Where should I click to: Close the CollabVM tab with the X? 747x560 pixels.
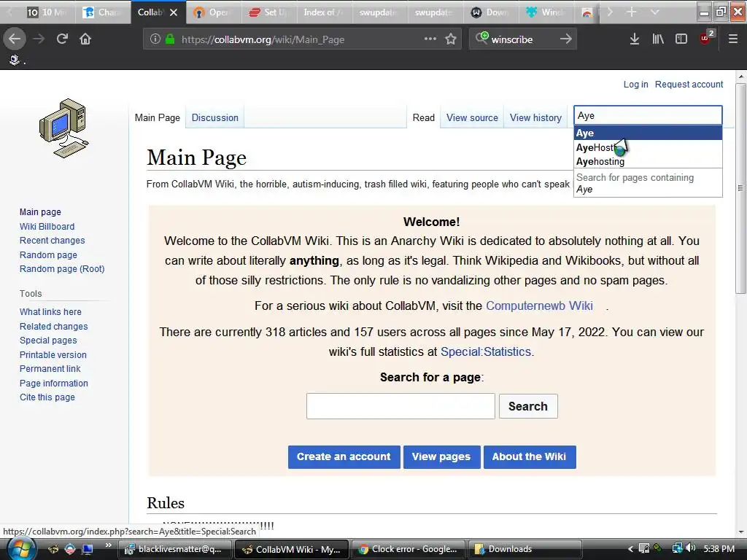coord(174,12)
